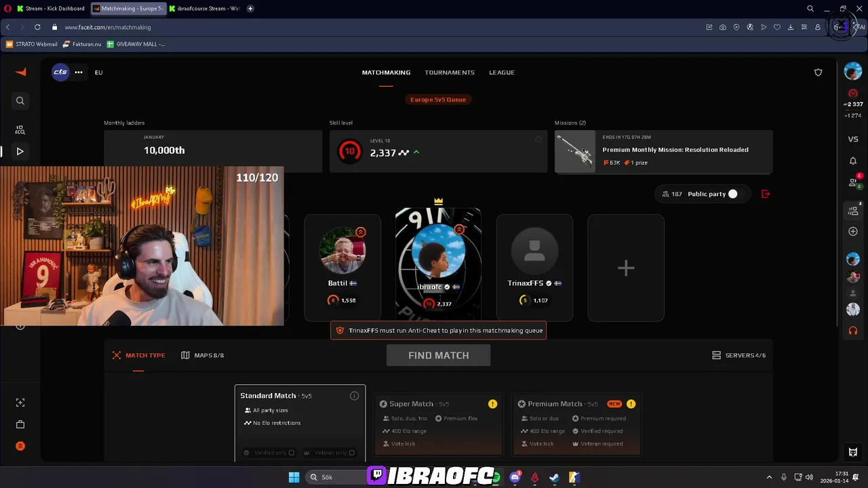
Task: Click the browser snapshot camera icon
Action: pyautogui.click(x=723, y=27)
